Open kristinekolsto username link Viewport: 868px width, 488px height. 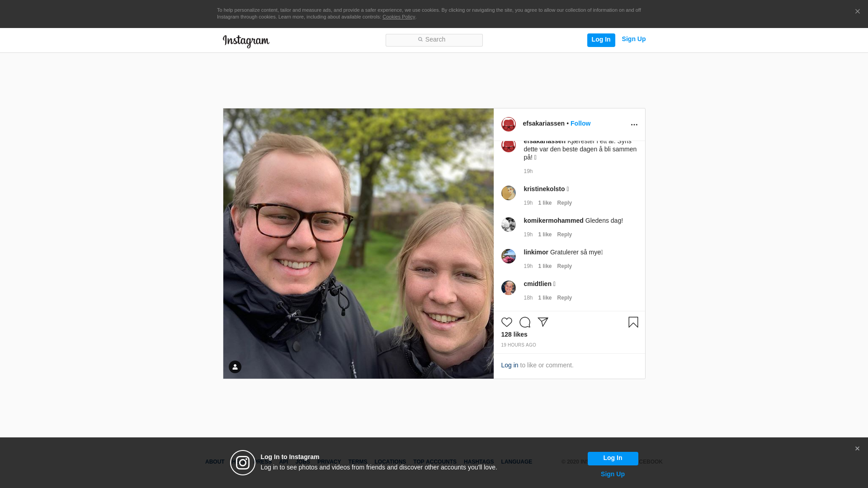[544, 189]
